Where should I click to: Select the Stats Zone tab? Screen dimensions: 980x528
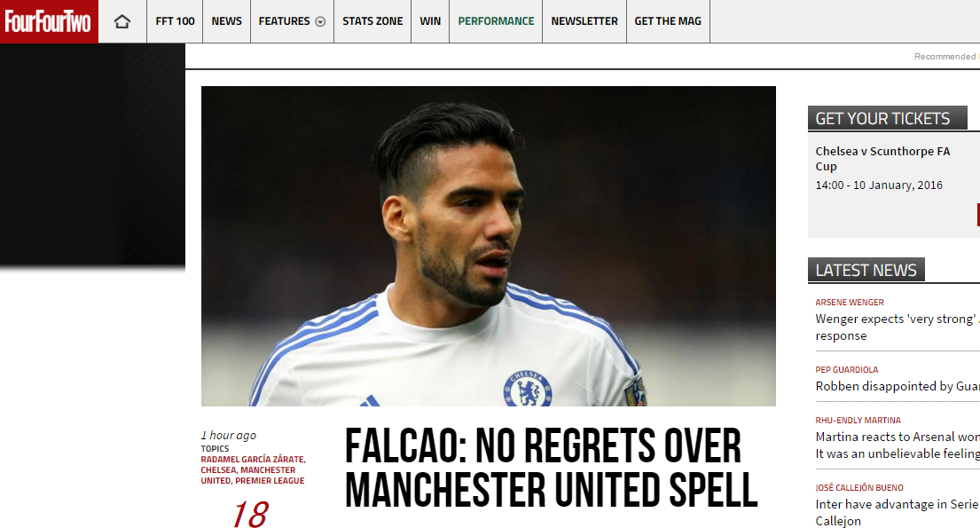pos(372,21)
